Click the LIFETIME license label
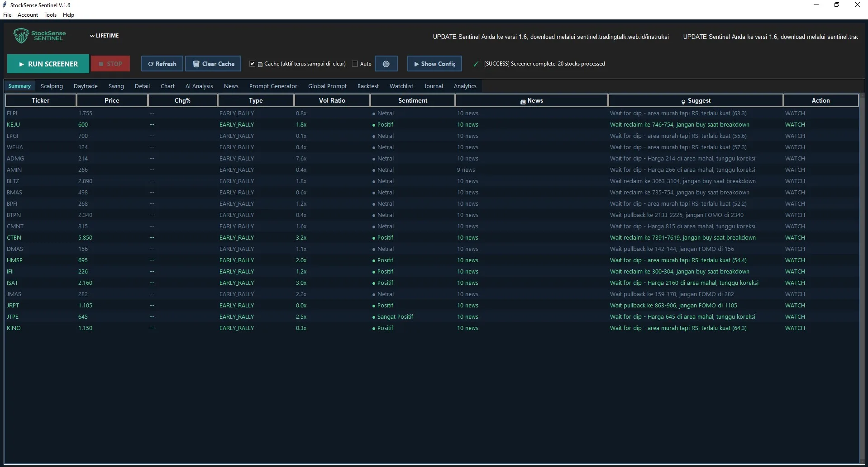 click(x=105, y=36)
